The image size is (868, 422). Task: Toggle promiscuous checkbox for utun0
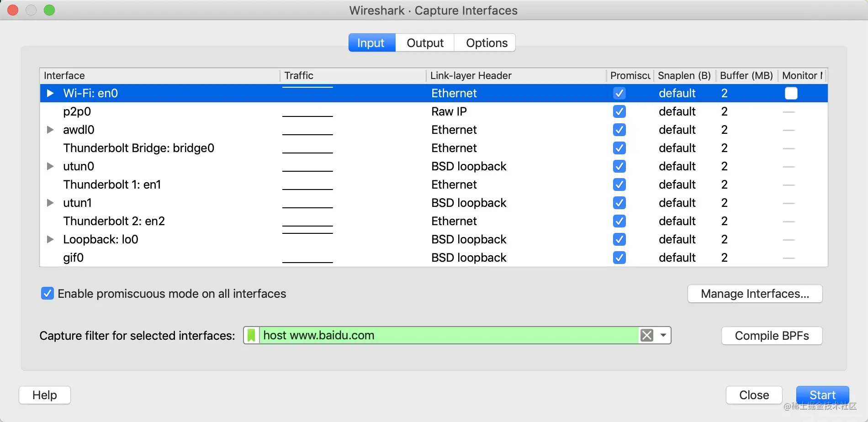coord(619,166)
